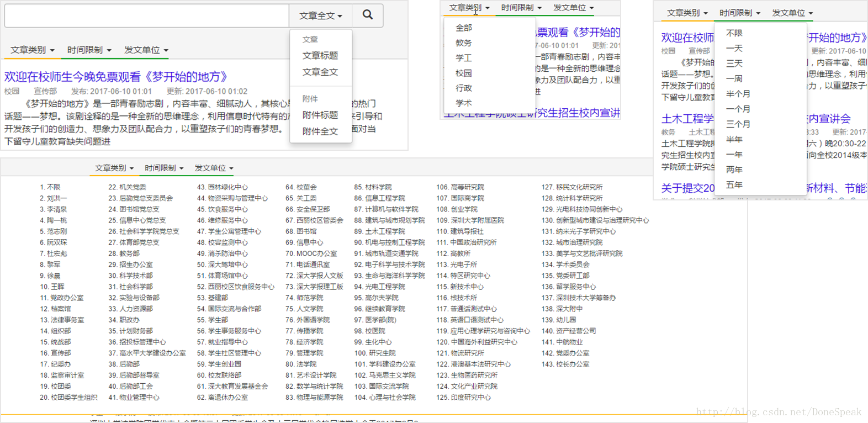
Task: Select 全部 in the article category menu
Action: (464, 28)
